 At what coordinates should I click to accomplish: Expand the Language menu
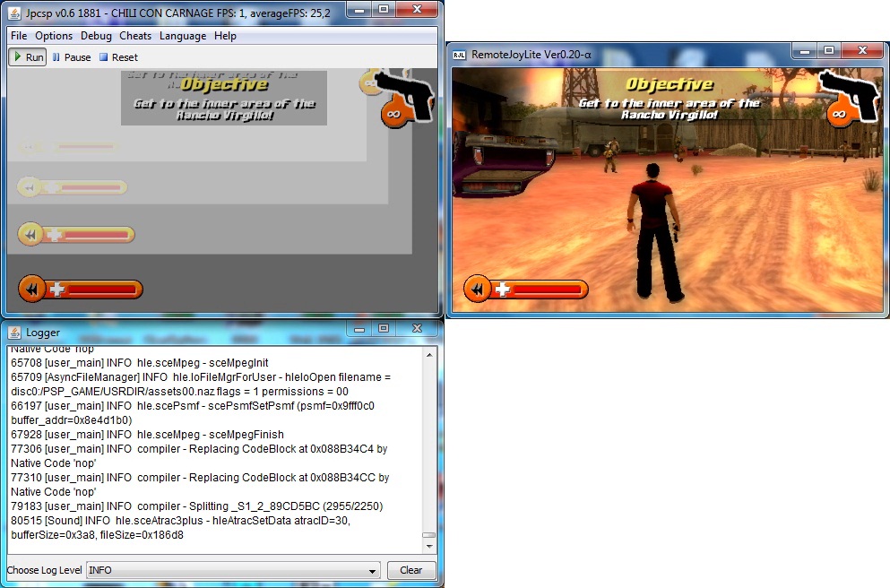coord(183,36)
